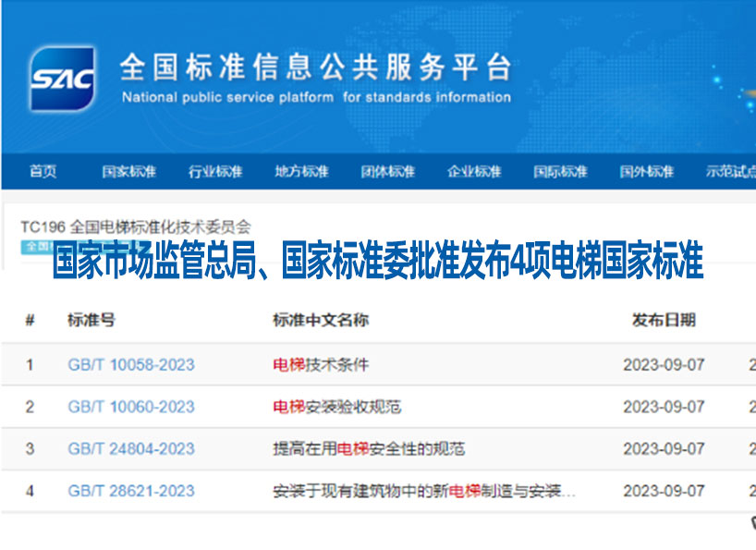Click the SAC logo icon
The image size is (756, 550).
pos(63,77)
